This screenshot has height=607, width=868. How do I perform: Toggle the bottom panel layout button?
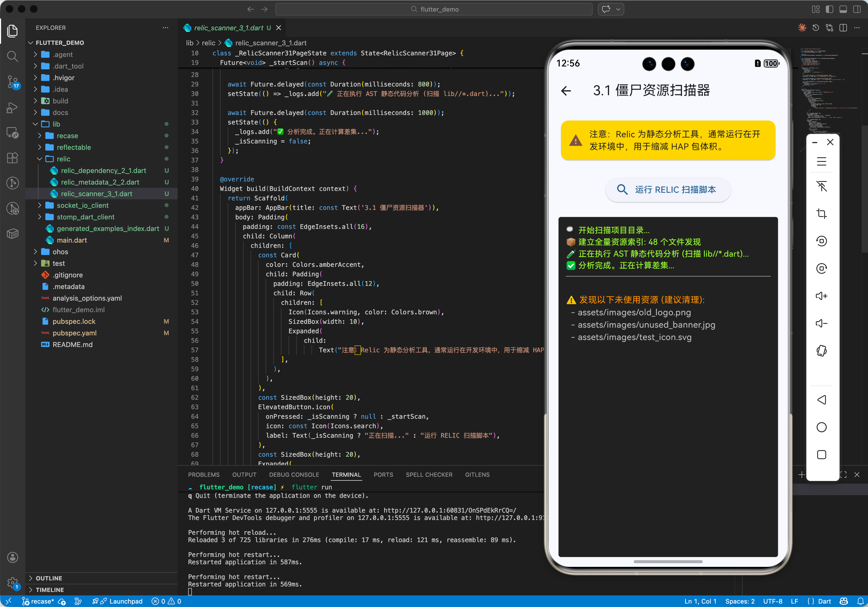pos(843,9)
